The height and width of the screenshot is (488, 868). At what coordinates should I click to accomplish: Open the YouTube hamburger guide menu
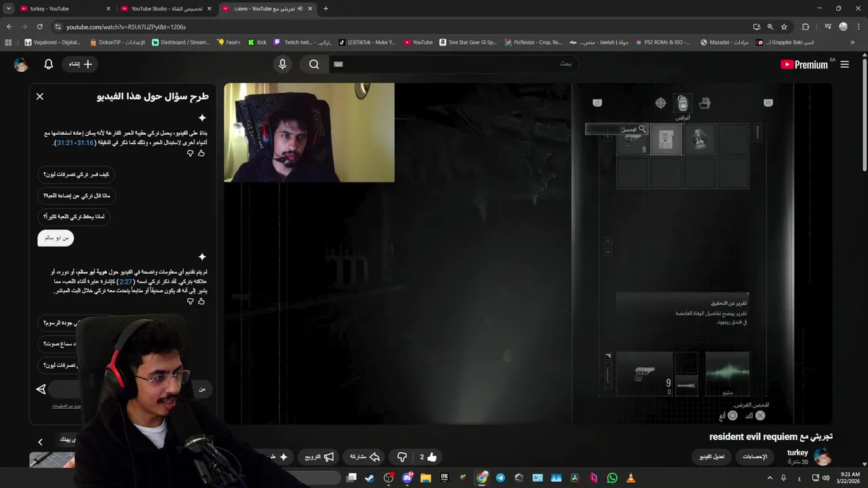click(845, 64)
